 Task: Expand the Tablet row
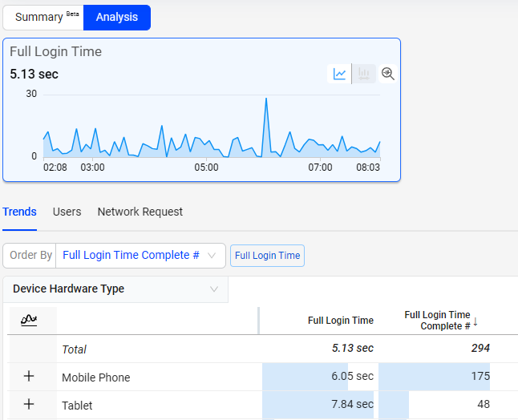click(x=29, y=405)
